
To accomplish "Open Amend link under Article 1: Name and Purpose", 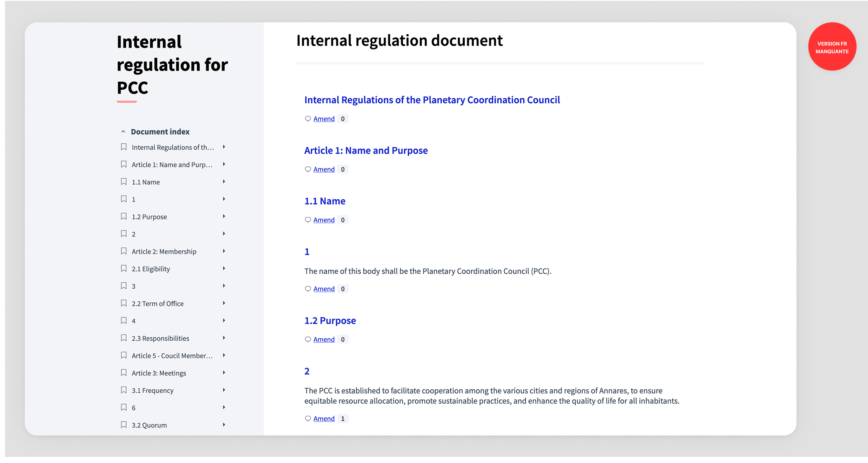I will coord(324,169).
